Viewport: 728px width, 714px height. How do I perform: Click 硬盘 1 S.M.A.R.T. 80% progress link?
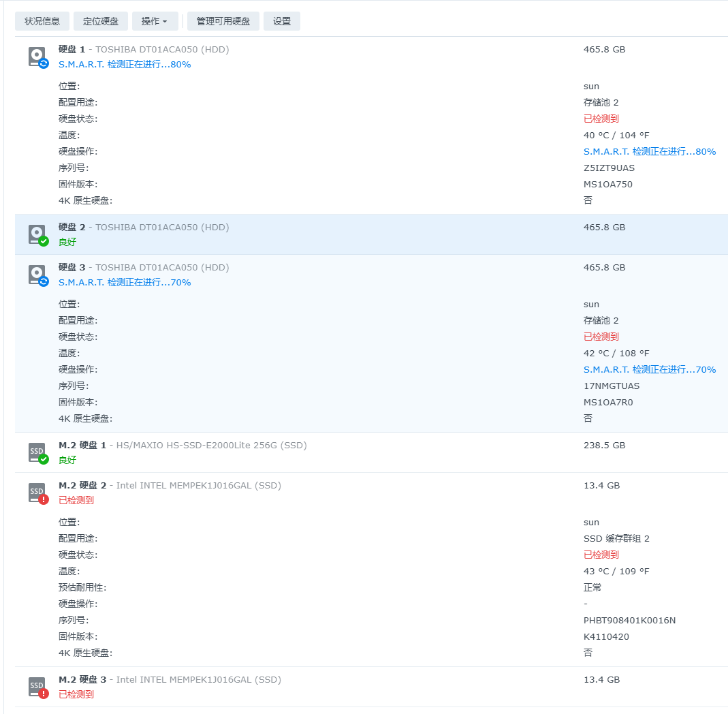click(x=125, y=65)
